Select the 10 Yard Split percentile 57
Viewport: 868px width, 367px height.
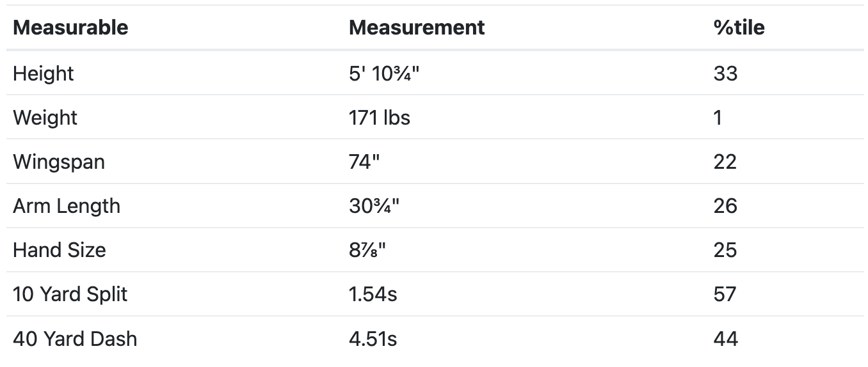click(x=725, y=294)
